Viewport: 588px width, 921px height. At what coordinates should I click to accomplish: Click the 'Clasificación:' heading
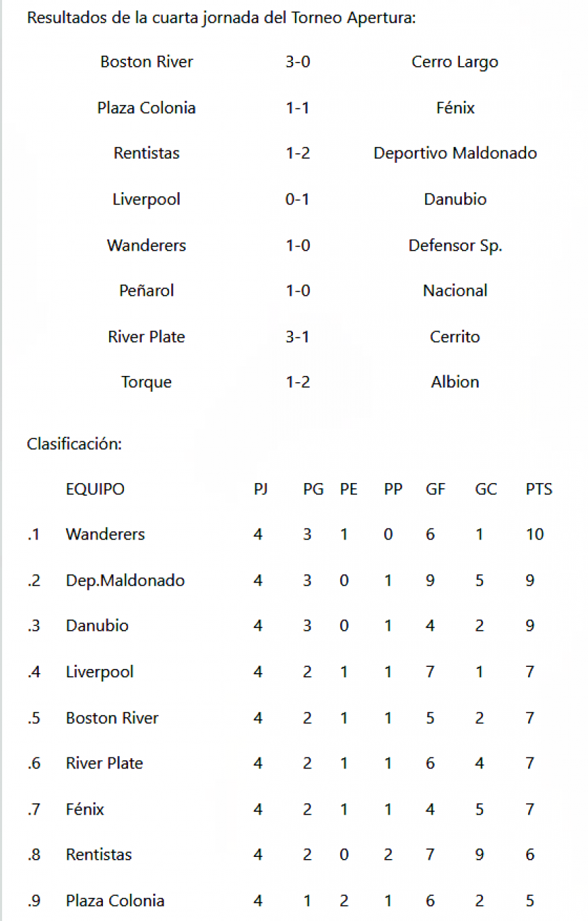point(74,443)
